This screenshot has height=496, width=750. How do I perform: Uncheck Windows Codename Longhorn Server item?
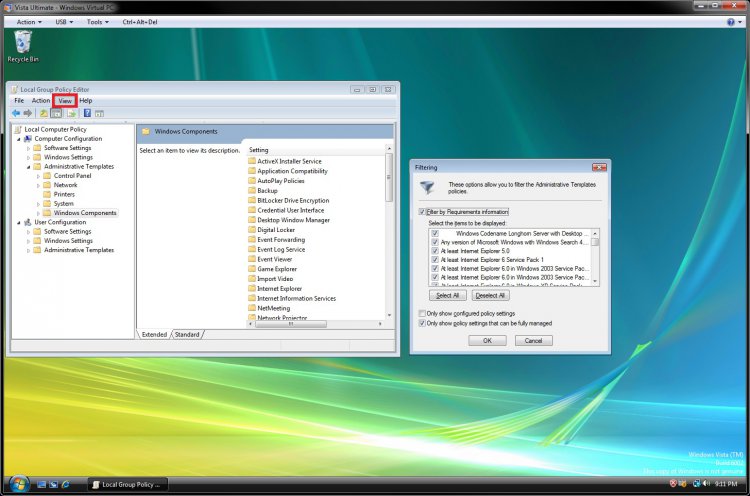435,233
